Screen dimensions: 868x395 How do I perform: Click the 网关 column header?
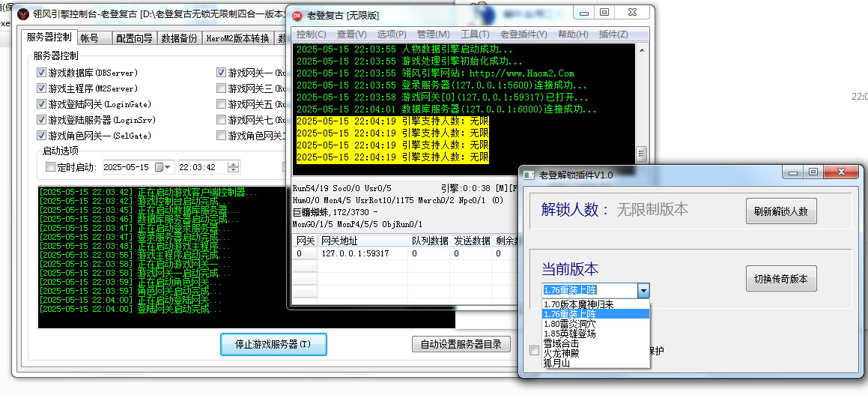pos(305,241)
